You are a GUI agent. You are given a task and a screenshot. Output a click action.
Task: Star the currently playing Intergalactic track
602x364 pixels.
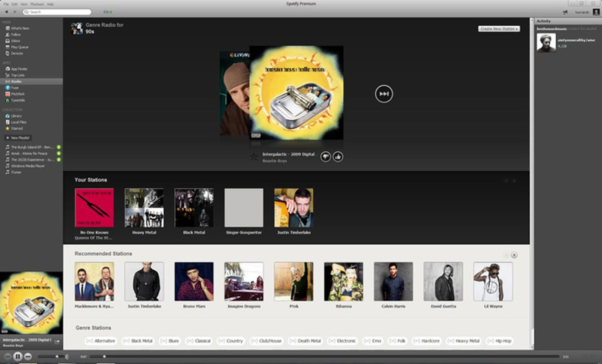[254, 157]
